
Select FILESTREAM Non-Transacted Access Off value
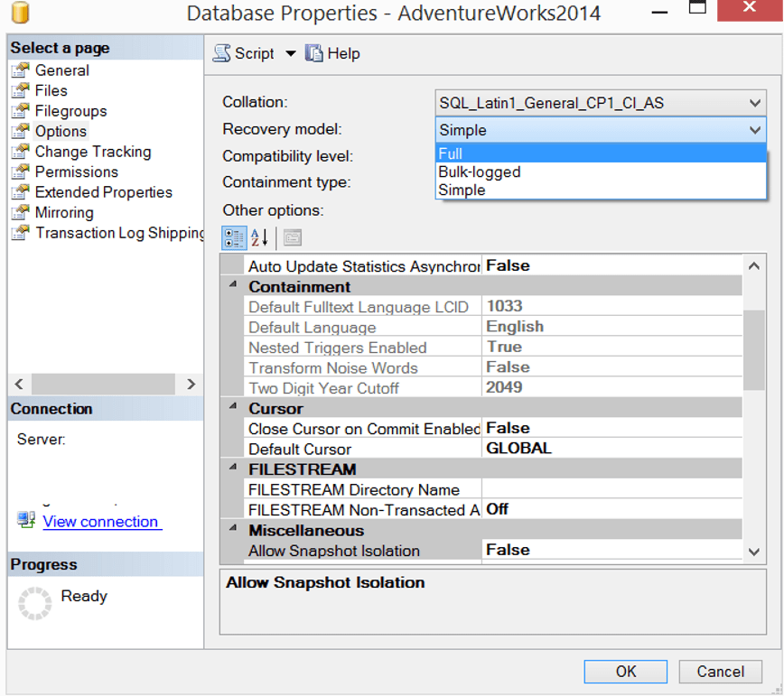click(x=611, y=509)
